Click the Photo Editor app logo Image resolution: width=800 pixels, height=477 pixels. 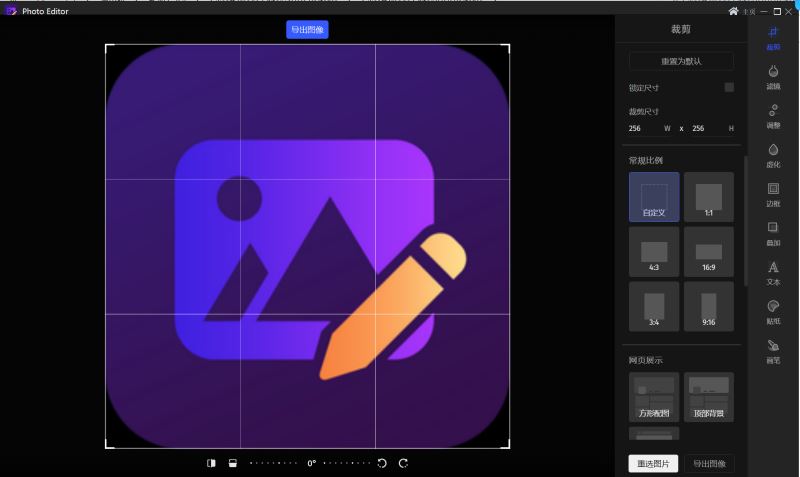click(x=11, y=11)
